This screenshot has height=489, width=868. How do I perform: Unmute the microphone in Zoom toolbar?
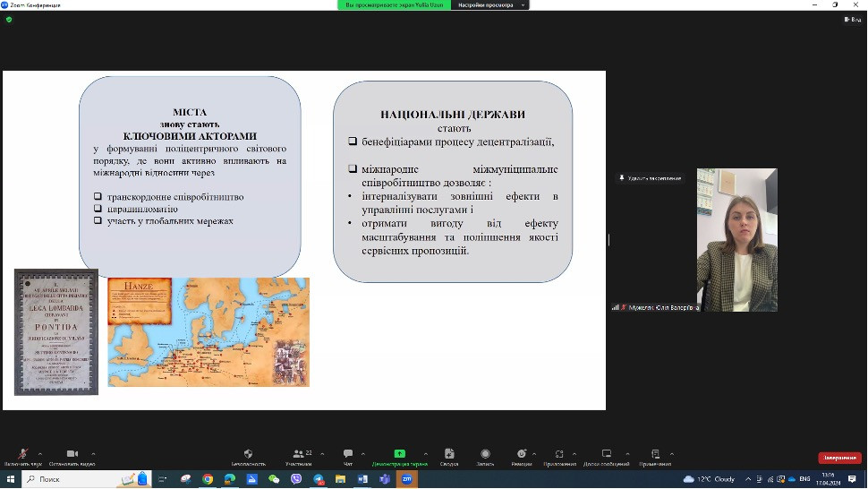tap(22, 455)
